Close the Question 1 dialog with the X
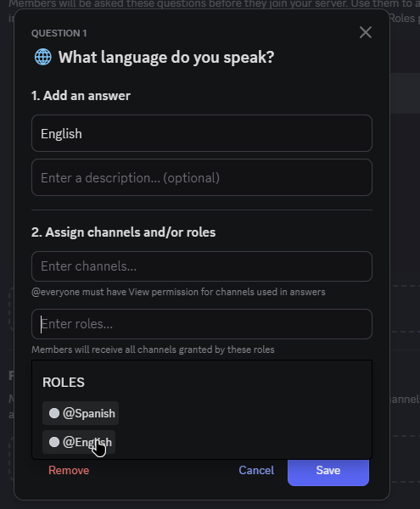Viewport: 420px width, 509px height. pyautogui.click(x=366, y=32)
